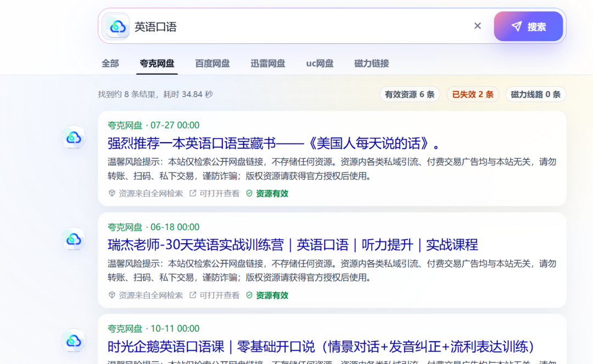
Task: Open the 《美国人每天说的话》 result title
Action: 275,143
